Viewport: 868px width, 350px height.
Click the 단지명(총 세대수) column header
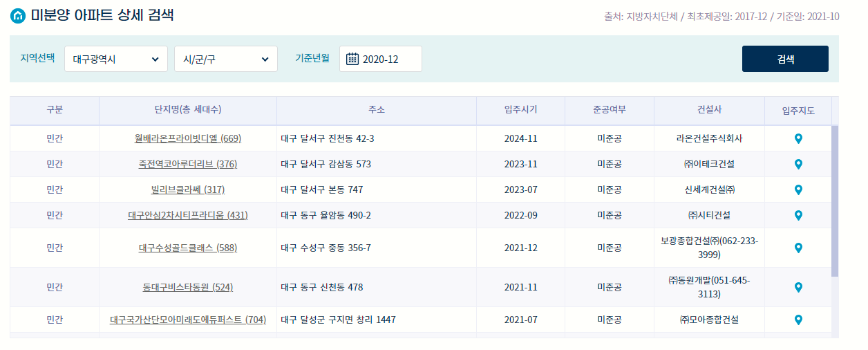[x=188, y=110]
